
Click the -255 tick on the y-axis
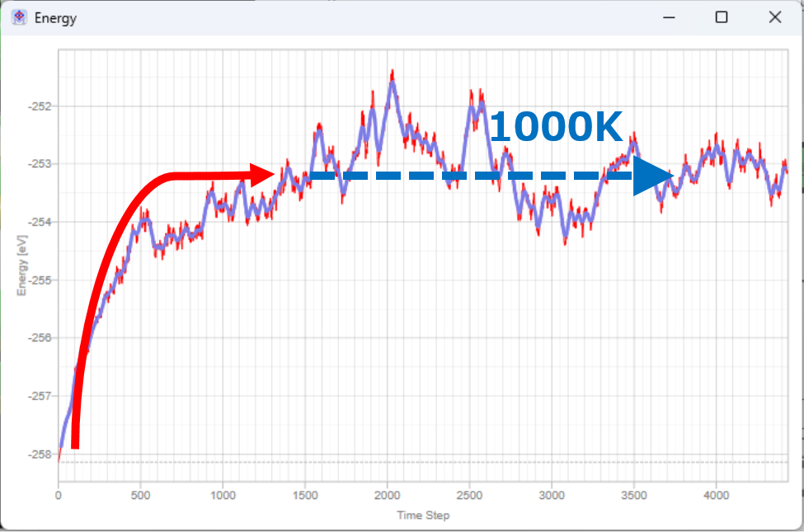40,280
